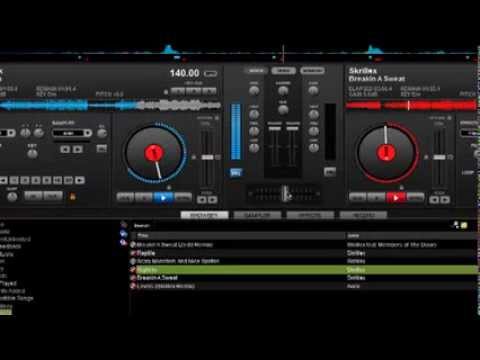Screen dimensions: 480x360
Task: Click the right channel volume fader
Action: tap(292, 128)
